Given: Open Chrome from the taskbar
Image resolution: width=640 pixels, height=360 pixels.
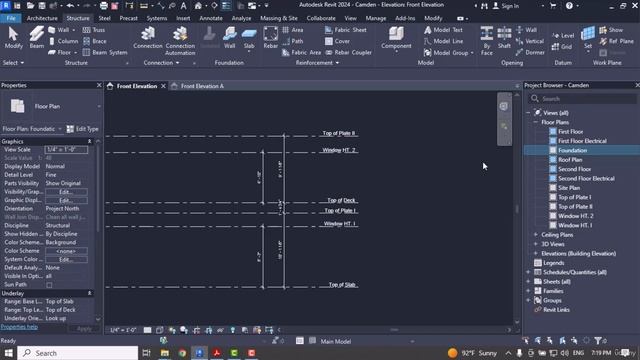Looking at the screenshot, I should click(182, 353).
